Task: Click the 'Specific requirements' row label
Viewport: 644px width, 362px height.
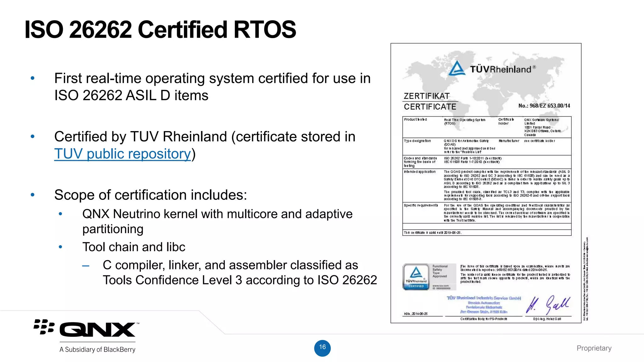Action: click(x=421, y=206)
